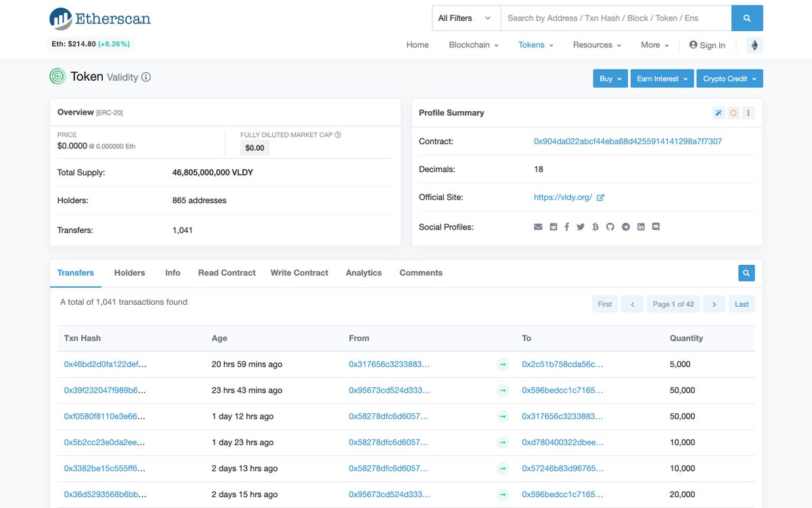Image resolution: width=812 pixels, height=508 pixels.
Task: Click the Quantity column header
Action: 686,338
